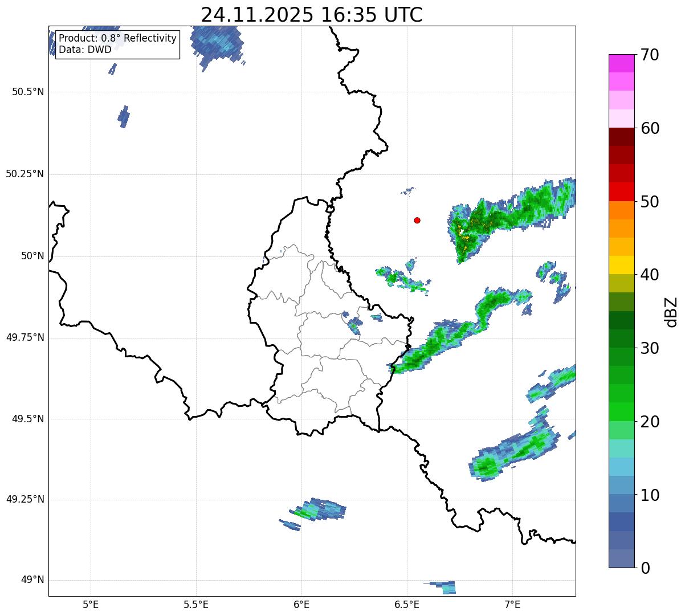Click the '49.25°N' latitude label

tap(25, 499)
